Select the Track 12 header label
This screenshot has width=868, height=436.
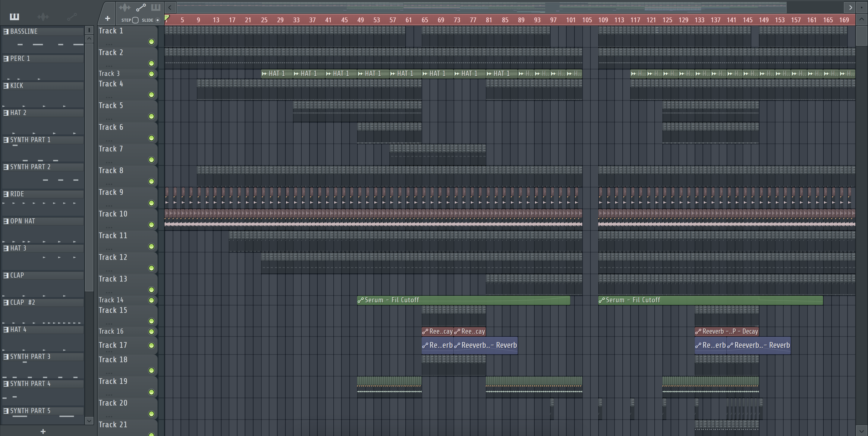(113, 257)
